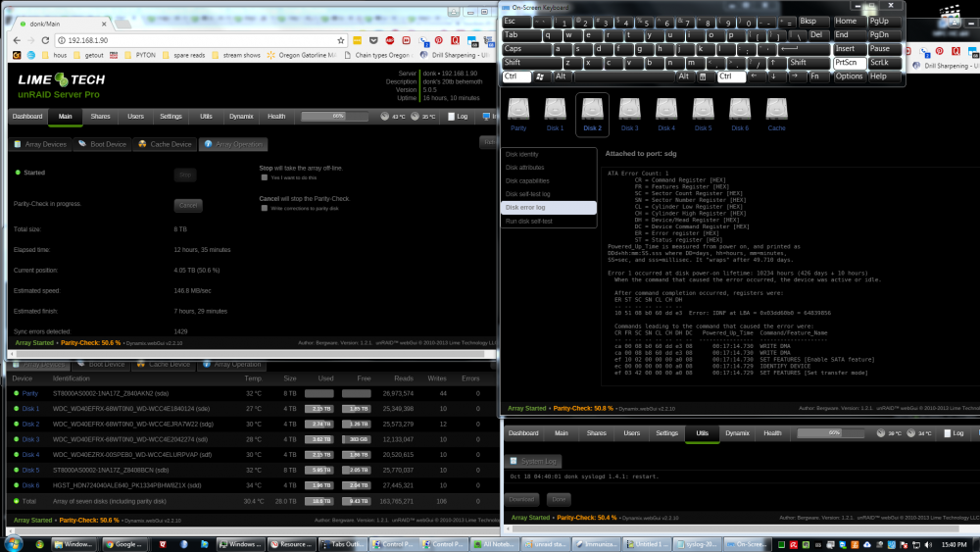Tick 'Yes I want to do this' checkbox
This screenshot has height=552, width=980.
(265, 177)
